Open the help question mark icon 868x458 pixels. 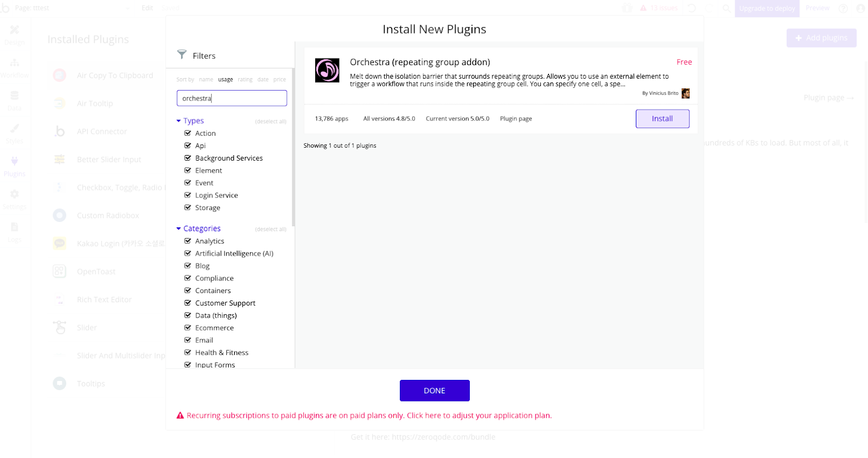pos(843,8)
